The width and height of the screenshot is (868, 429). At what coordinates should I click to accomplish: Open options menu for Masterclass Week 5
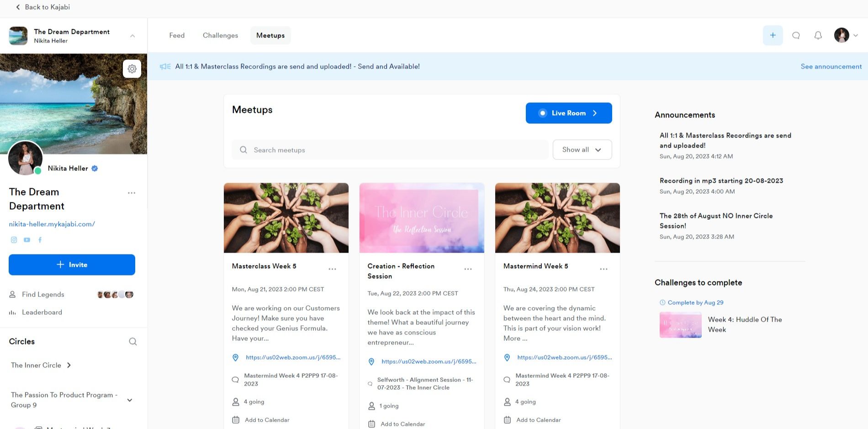coord(332,269)
